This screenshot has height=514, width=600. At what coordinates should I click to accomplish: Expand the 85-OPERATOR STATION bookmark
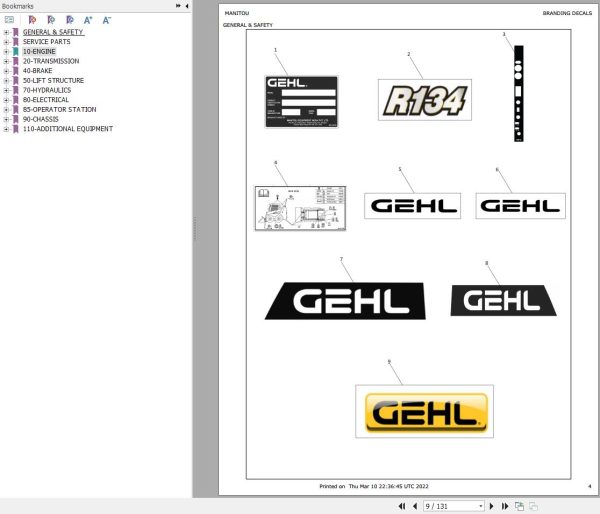pyautogui.click(x=6, y=109)
